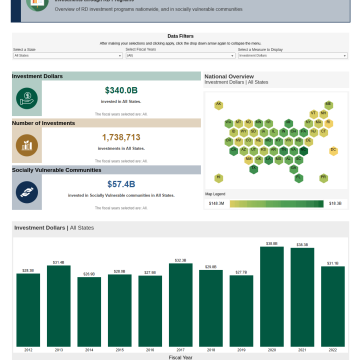The image size is (360, 360).
Task: Select the NY hexagon on the map
Action: 309,123
